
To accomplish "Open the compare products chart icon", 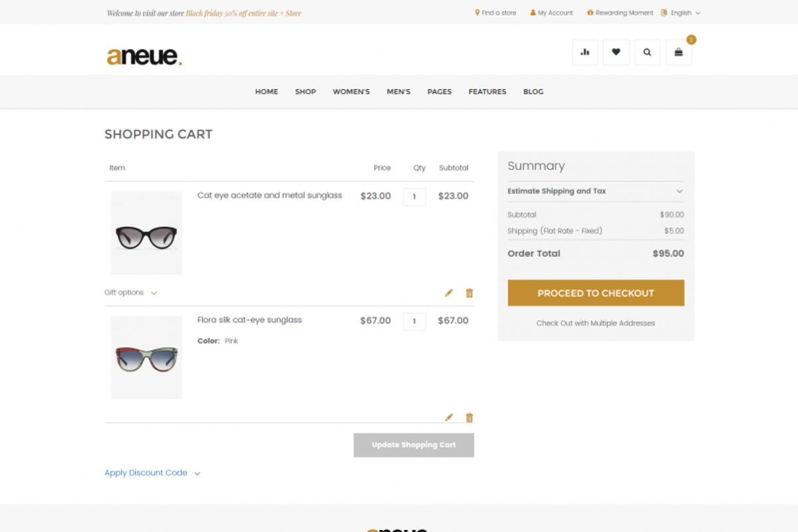I will (x=585, y=53).
